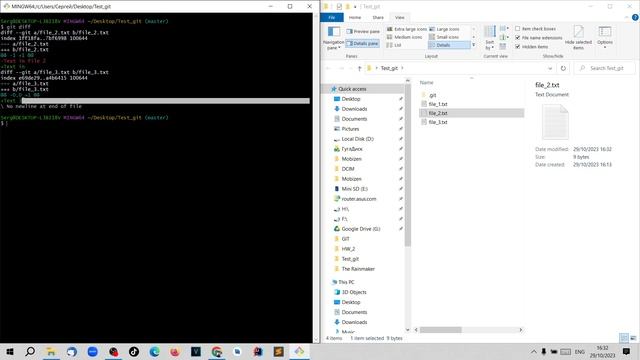
Task: Click the navigation pane vertical scrollbar
Action: (x=407, y=165)
